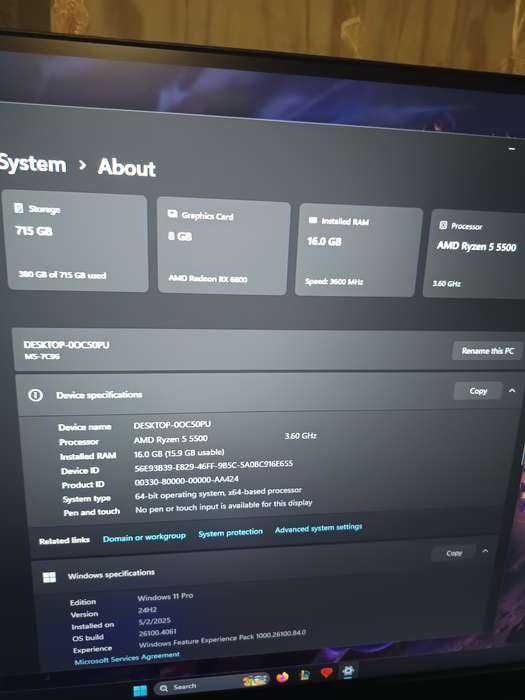Click the Device specifications info icon
This screenshot has height=700, width=525.
(35, 395)
